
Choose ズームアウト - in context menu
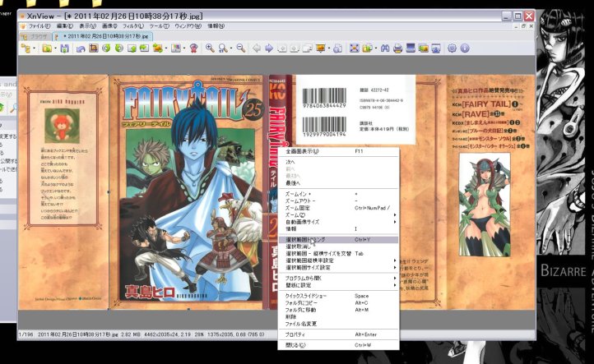338,201
